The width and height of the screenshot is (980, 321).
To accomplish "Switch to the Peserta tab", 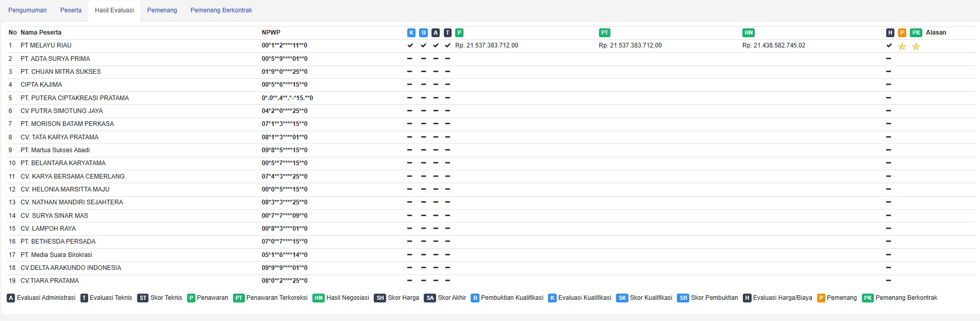I will click(x=71, y=10).
